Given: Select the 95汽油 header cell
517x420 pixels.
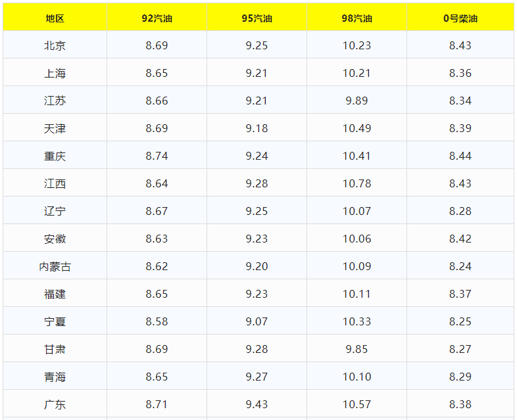Looking at the screenshot, I should coord(257,18).
